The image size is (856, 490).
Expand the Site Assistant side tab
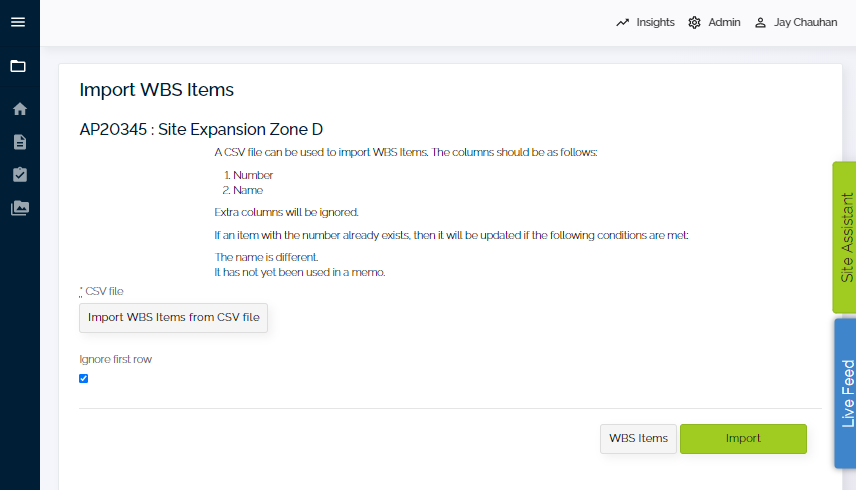pyautogui.click(x=845, y=237)
